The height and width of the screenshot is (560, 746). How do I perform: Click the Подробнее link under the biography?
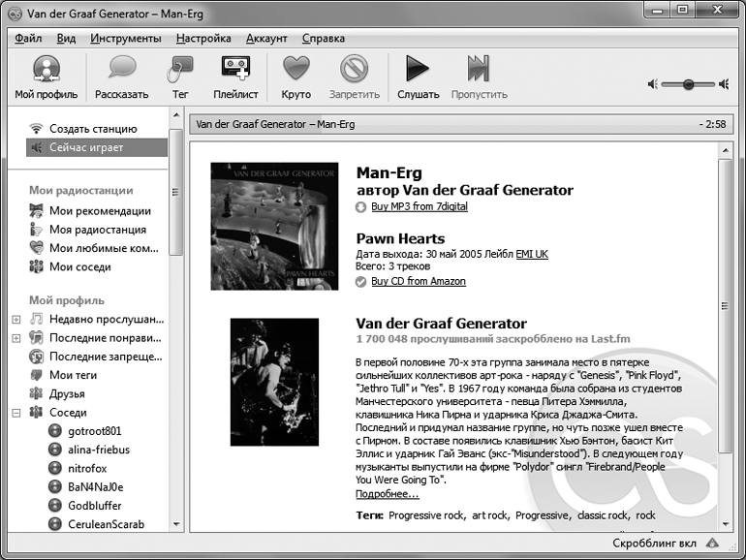(x=388, y=494)
